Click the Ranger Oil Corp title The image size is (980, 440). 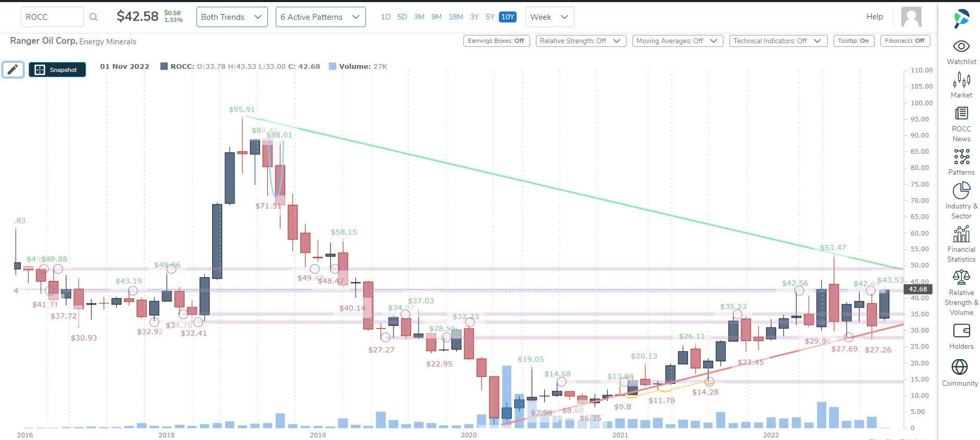click(44, 41)
